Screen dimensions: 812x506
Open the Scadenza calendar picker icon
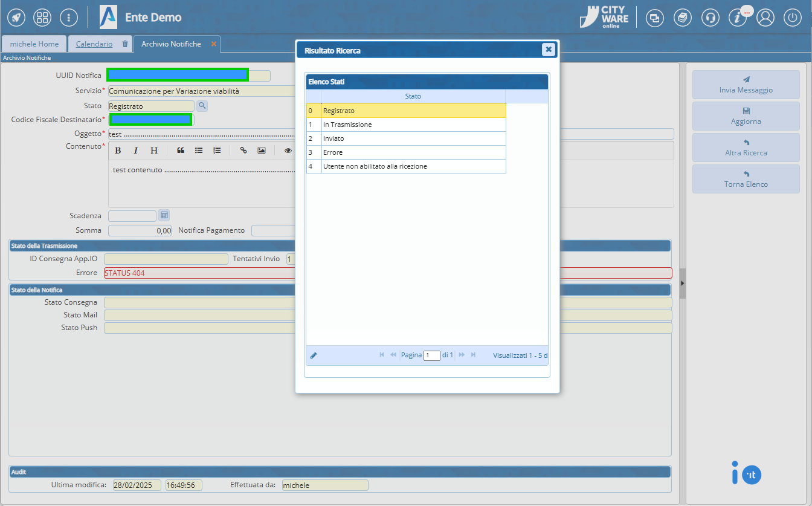point(164,215)
